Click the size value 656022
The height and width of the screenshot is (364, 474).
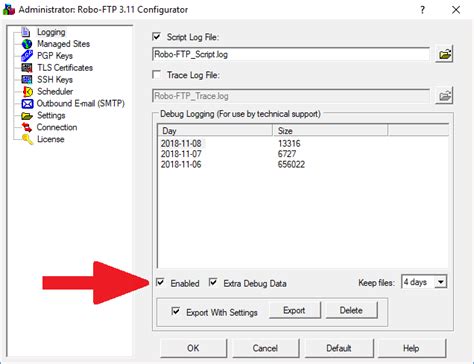point(291,164)
